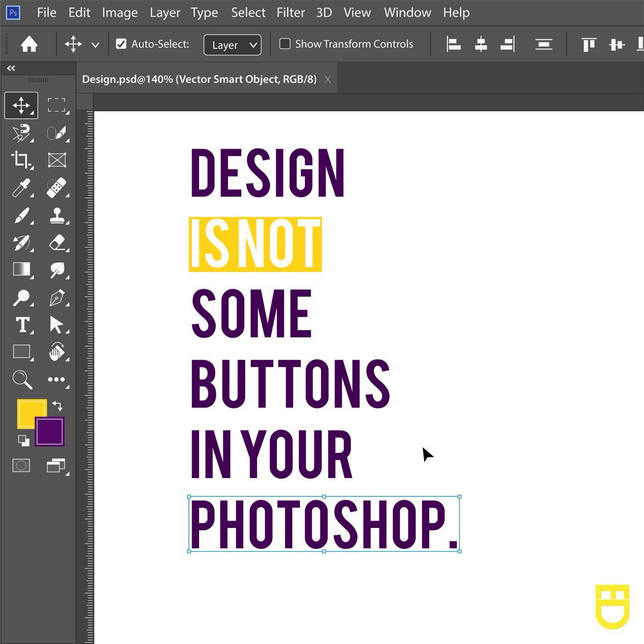Click the highlighted IS NOT text
The height and width of the screenshot is (644, 644).
(x=255, y=244)
